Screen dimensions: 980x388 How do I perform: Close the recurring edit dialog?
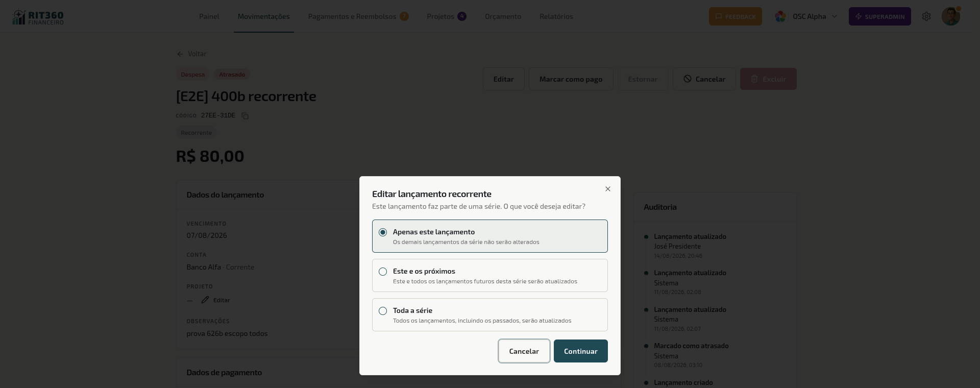[x=607, y=189]
